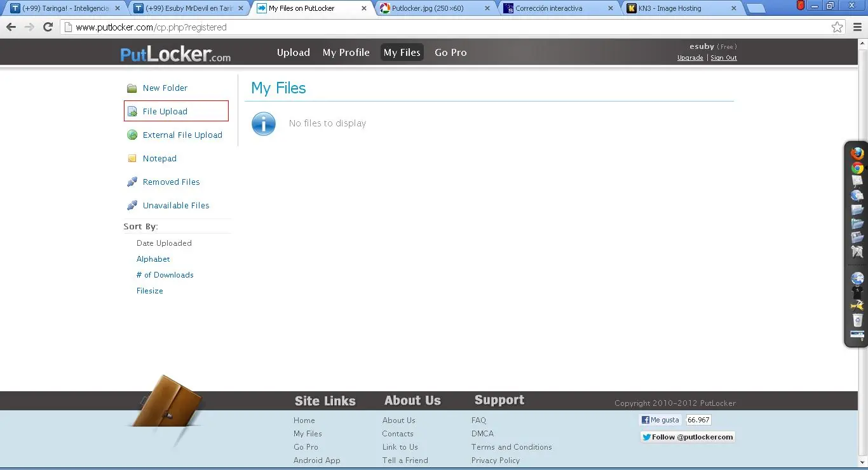View the Unavailable Files link
Screen dimensions: 868x470
[x=176, y=206]
